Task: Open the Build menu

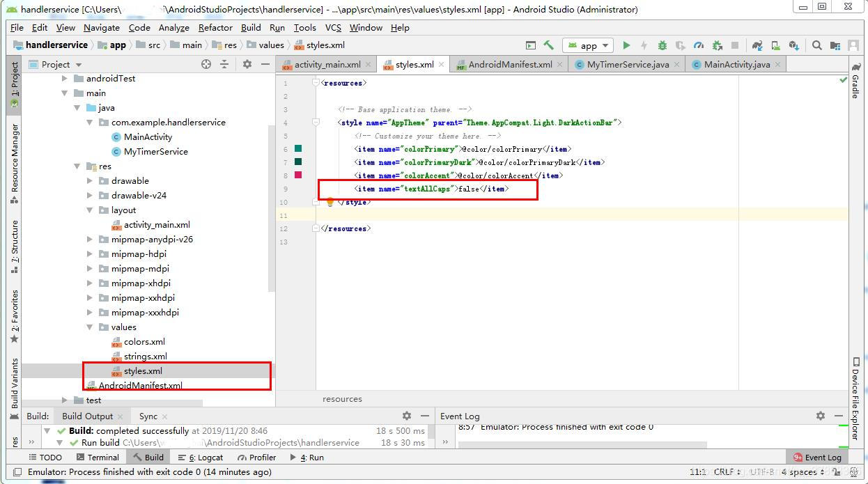Action: 251,27
